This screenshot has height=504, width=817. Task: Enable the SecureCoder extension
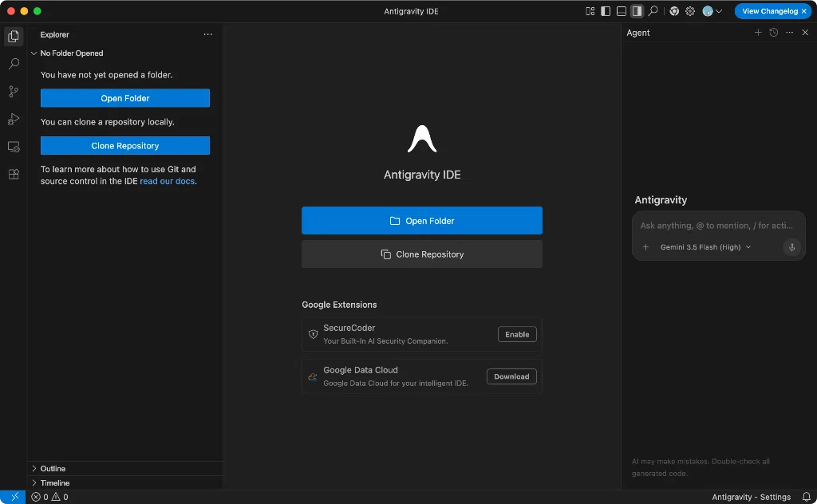pyautogui.click(x=517, y=334)
